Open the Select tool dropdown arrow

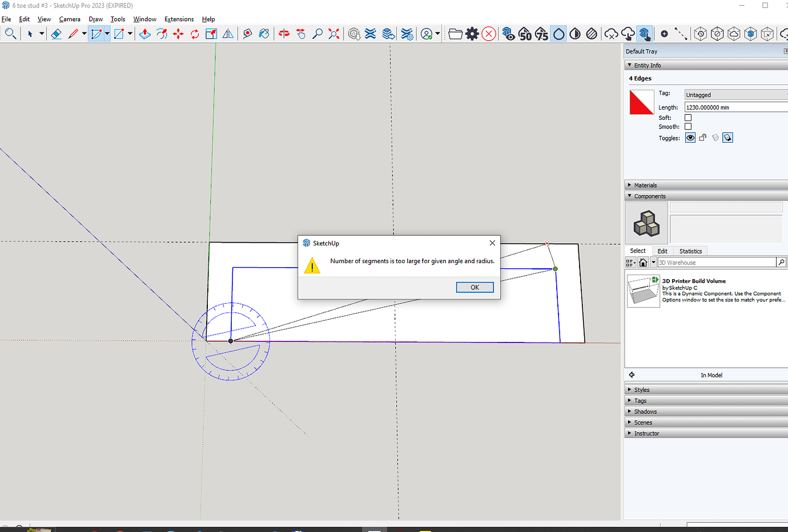coord(41,34)
